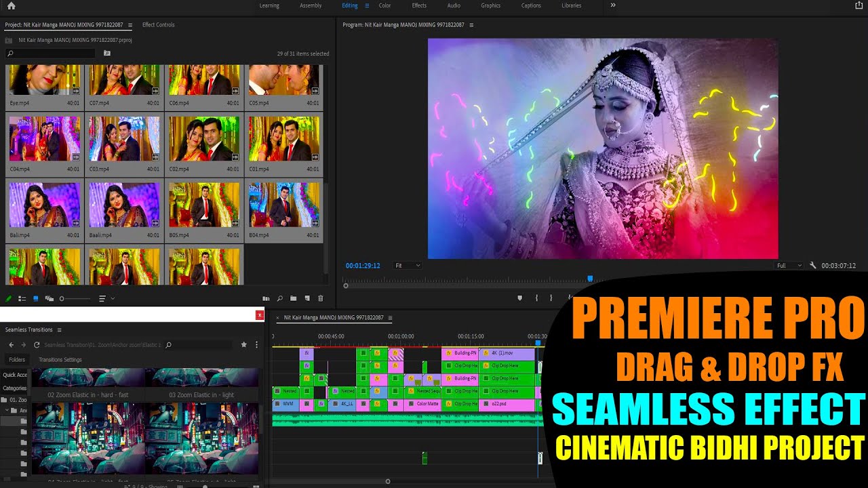Open the Effect Controls panel tab
Screen dimensions: 868x488
tap(158, 25)
